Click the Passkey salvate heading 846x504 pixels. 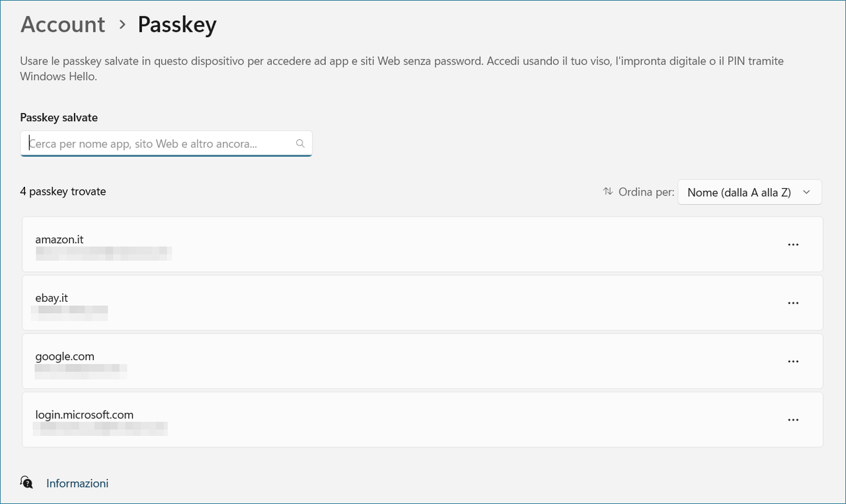pyautogui.click(x=59, y=118)
